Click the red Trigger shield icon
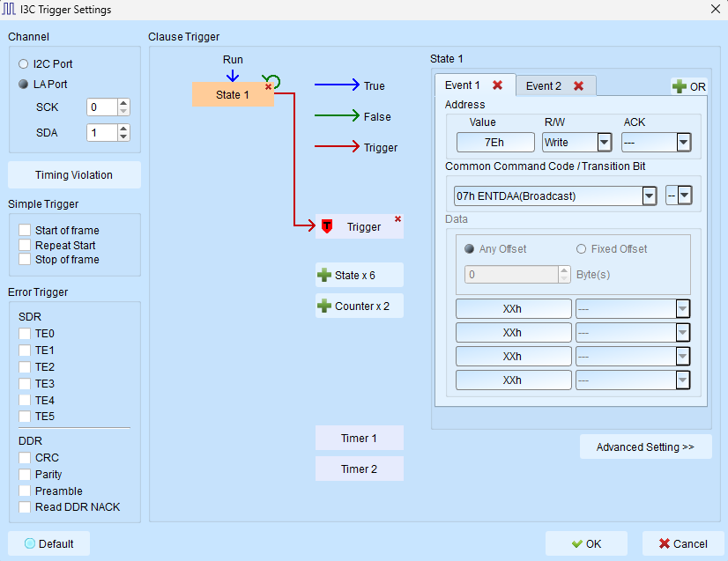Screen dimensions: 728x561 327,226
